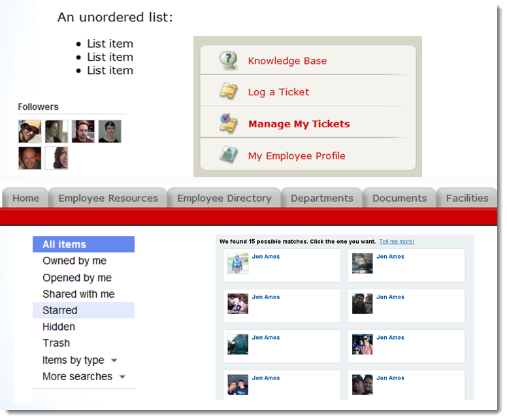This screenshot has width=507, height=420.
Task: Click follower avatar of smiling bald man
Action: (x=30, y=158)
